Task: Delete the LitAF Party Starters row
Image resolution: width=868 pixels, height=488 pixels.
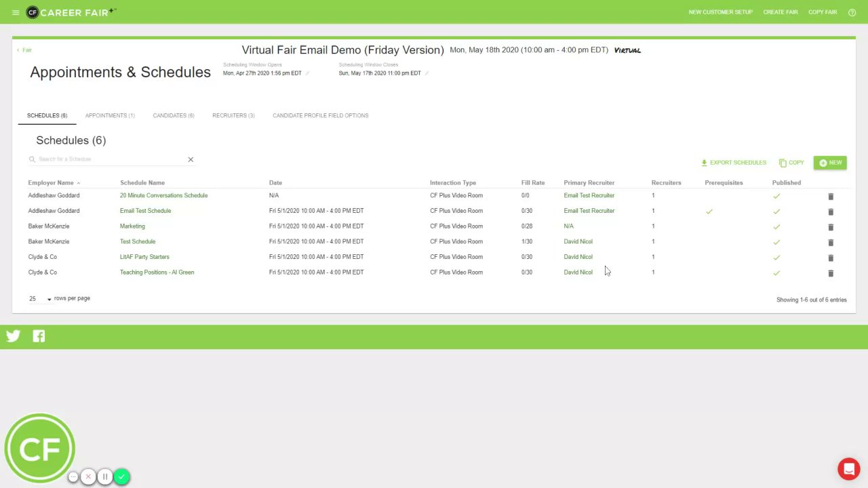Action: pyautogui.click(x=831, y=258)
